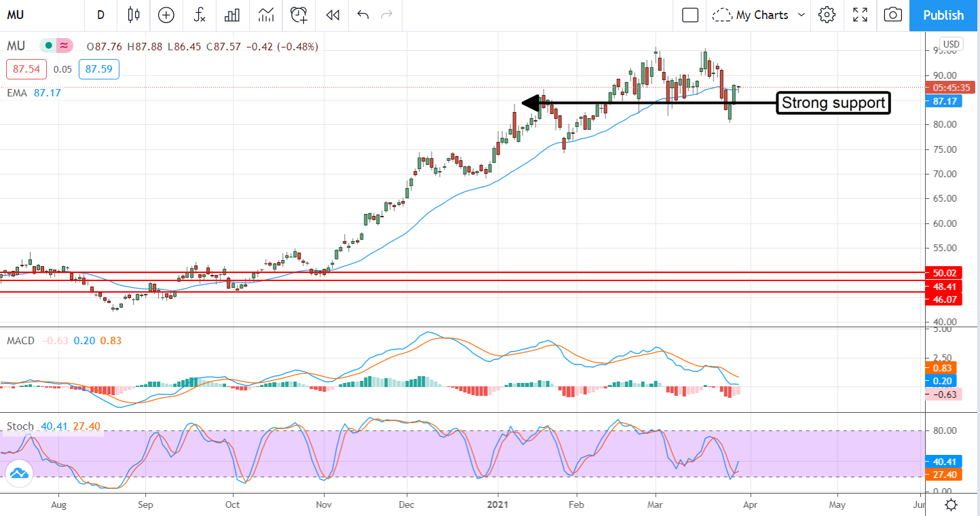This screenshot has width=980, height=516.
Task: Start bar replay with rewind icon
Action: click(332, 15)
